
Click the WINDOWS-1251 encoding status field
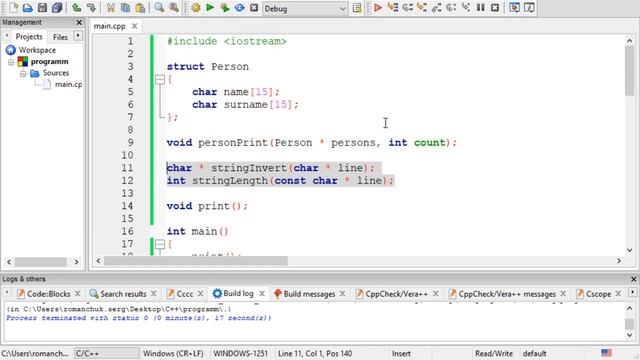pyautogui.click(x=240, y=353)
